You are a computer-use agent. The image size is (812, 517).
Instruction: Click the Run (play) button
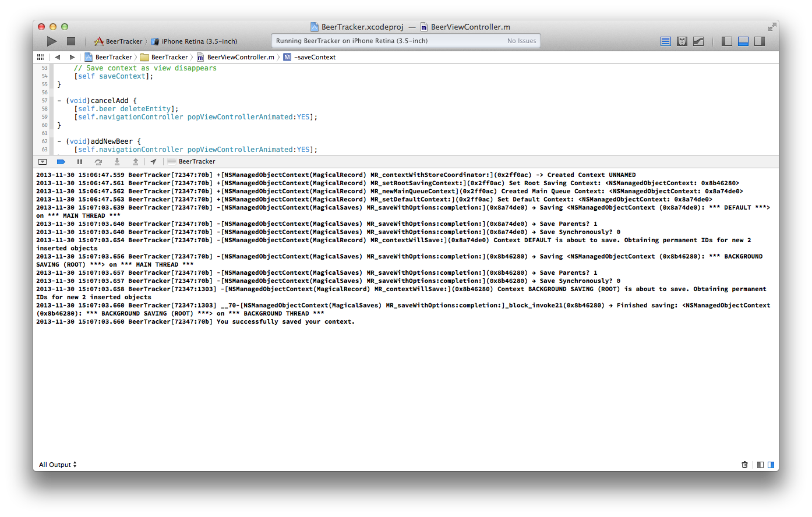[52, 41]
